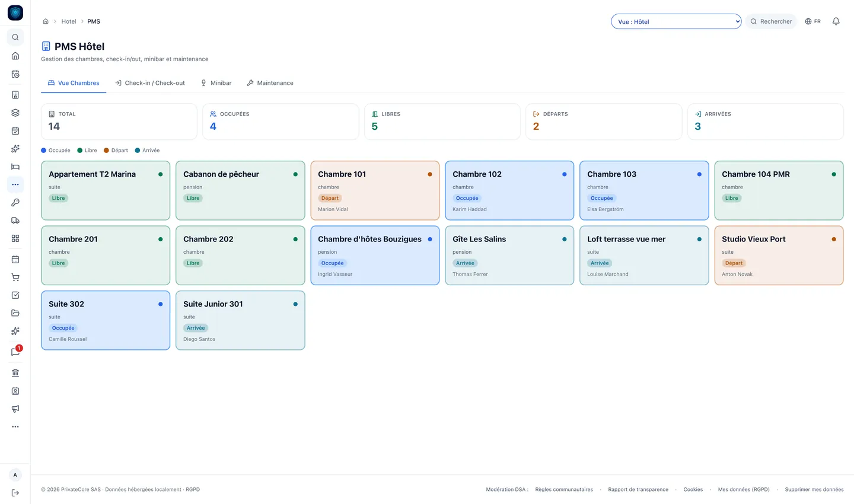This screenshot has width=854, height=504.
Task: Open the user avatar "A" button
Action: [x=15, y=475]
